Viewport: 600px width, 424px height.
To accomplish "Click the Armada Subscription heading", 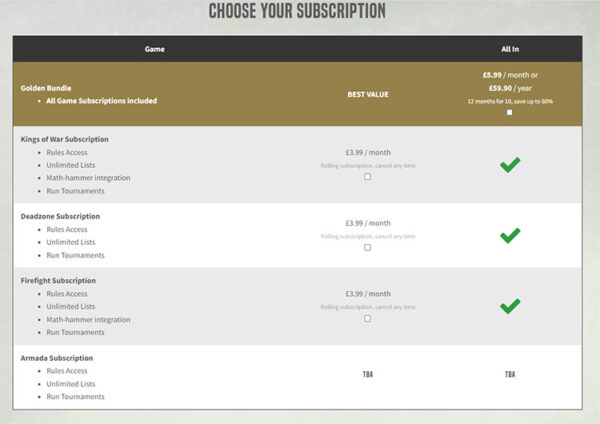I will click(57, 358).
